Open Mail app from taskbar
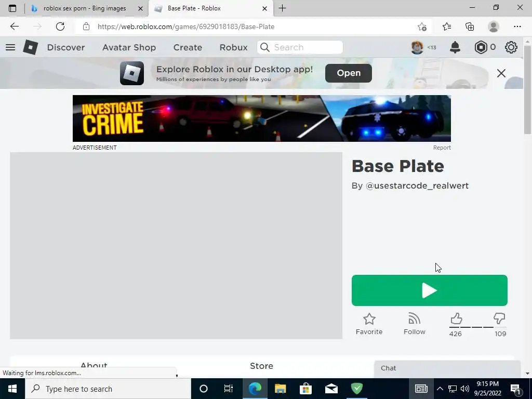Viewport: 532px width, 399px height. (x=331, y=389)
